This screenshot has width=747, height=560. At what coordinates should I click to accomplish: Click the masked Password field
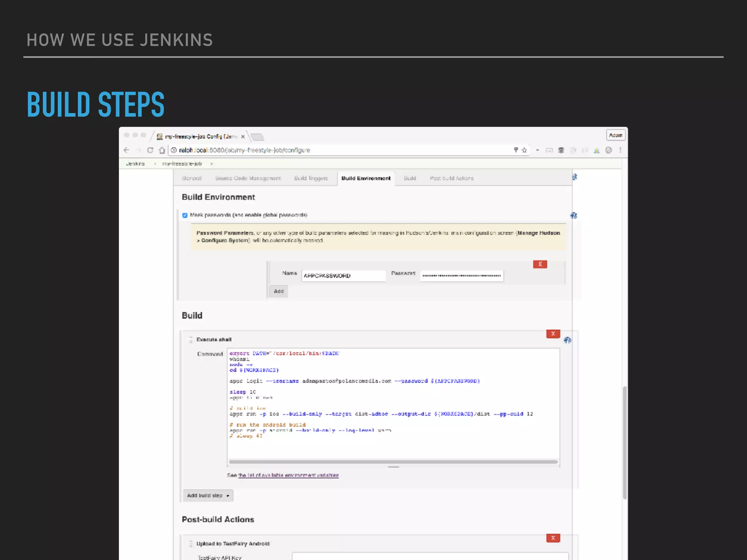[x=462, y=276]
